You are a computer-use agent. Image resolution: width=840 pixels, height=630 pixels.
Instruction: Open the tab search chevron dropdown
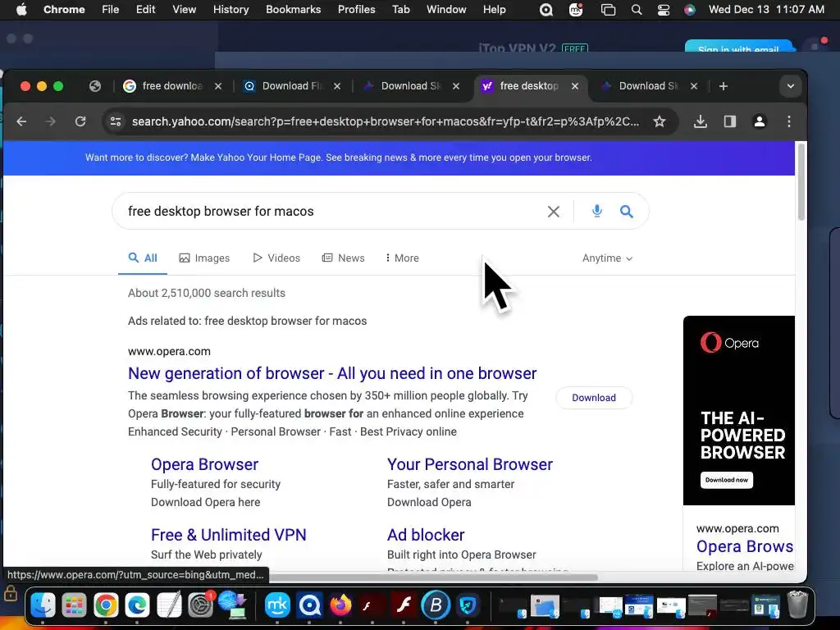click(x=790, y=86)
